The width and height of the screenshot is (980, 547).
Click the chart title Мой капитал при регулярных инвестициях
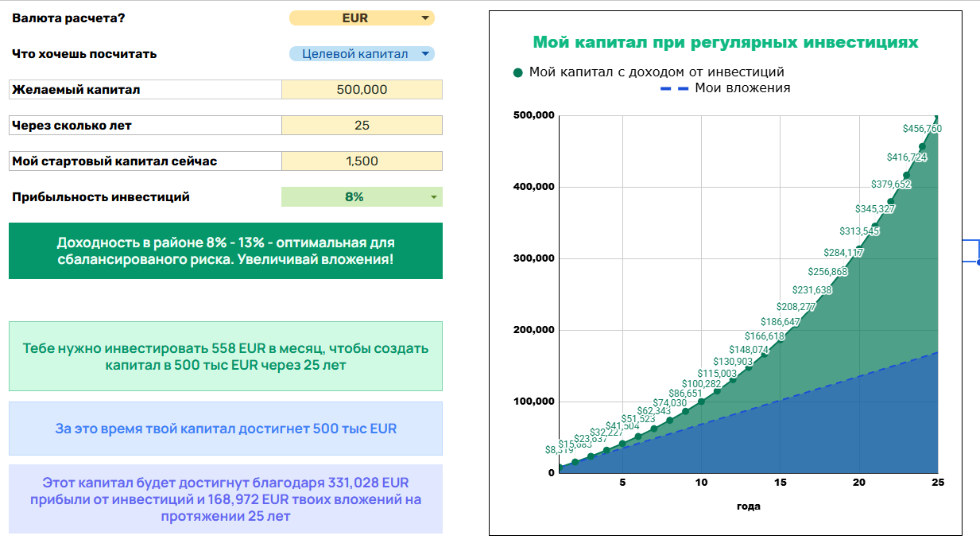[x=725, y=42]
